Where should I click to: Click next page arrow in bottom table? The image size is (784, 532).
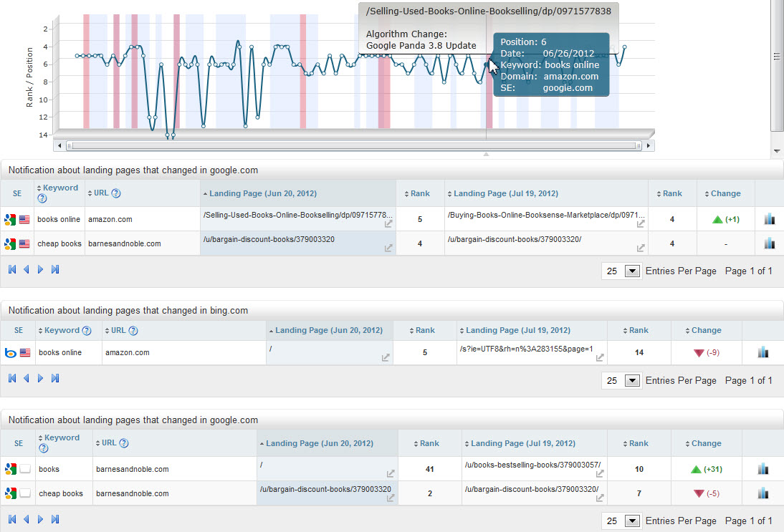41,518
